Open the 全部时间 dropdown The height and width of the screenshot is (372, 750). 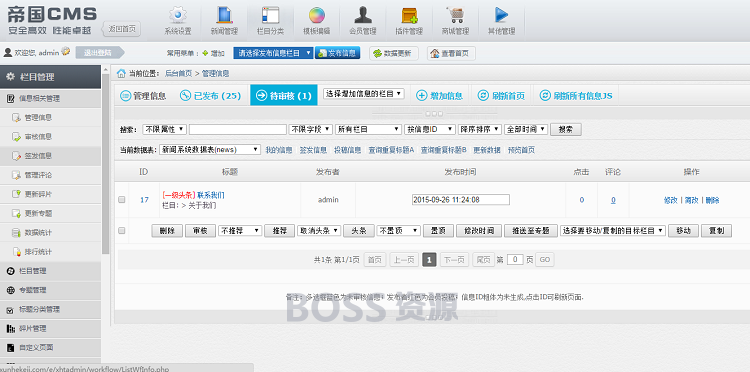526,129
